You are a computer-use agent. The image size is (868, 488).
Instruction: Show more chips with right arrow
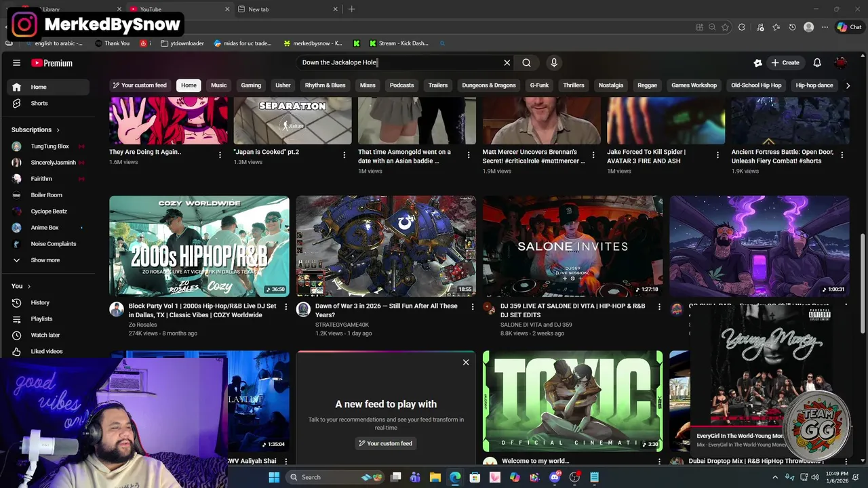coord(848,85)
